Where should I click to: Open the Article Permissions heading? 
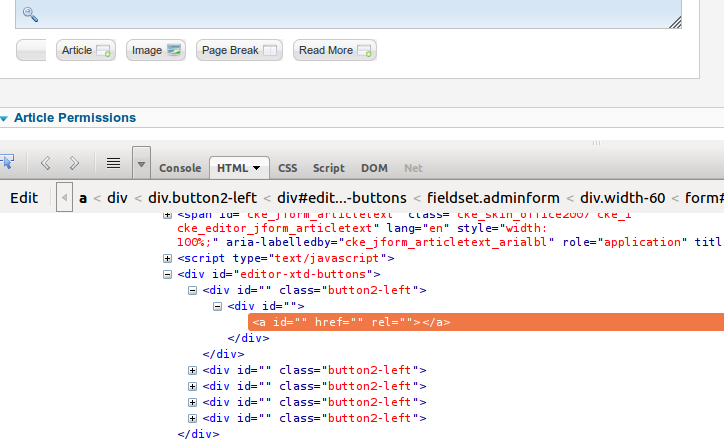(75, 118)
